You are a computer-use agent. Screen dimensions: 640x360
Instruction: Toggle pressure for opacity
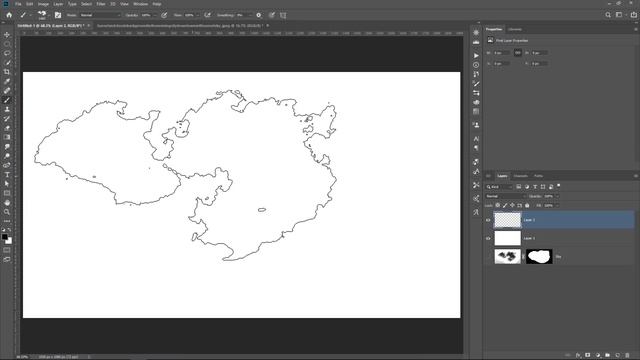point(164,15)
